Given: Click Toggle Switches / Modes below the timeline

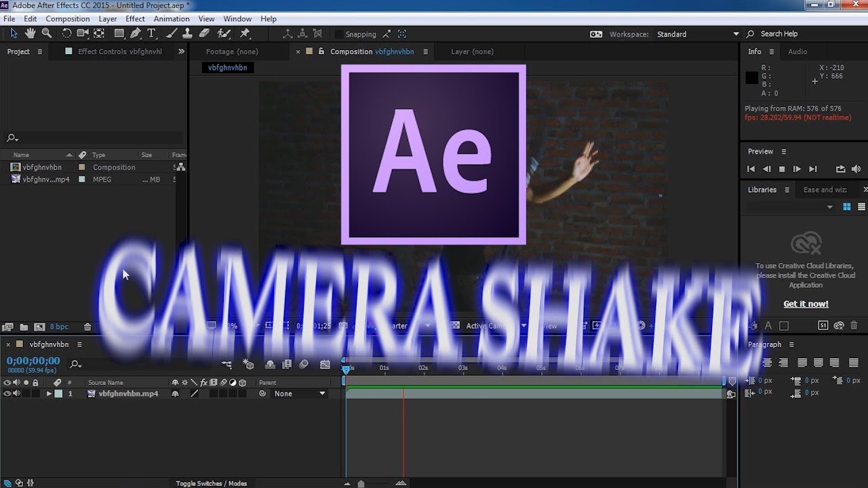Looking at the screenshot, I should [x=212, y=483].
